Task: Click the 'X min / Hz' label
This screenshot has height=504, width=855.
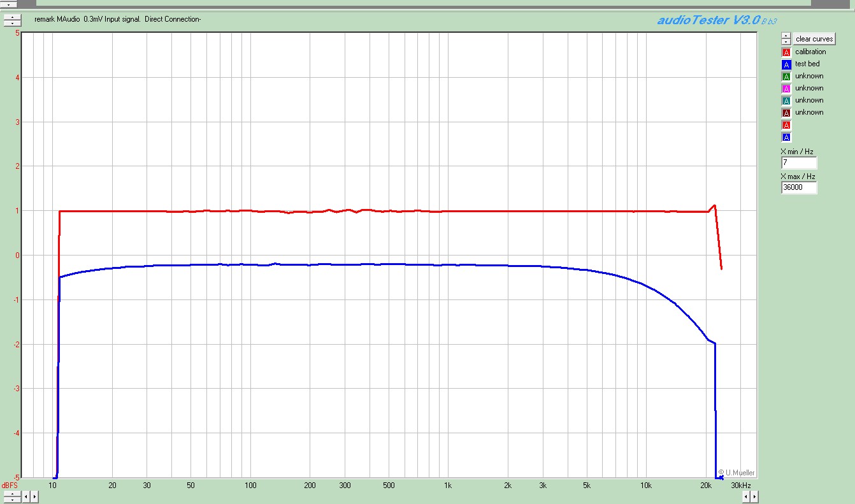Action: coord(797,152)
